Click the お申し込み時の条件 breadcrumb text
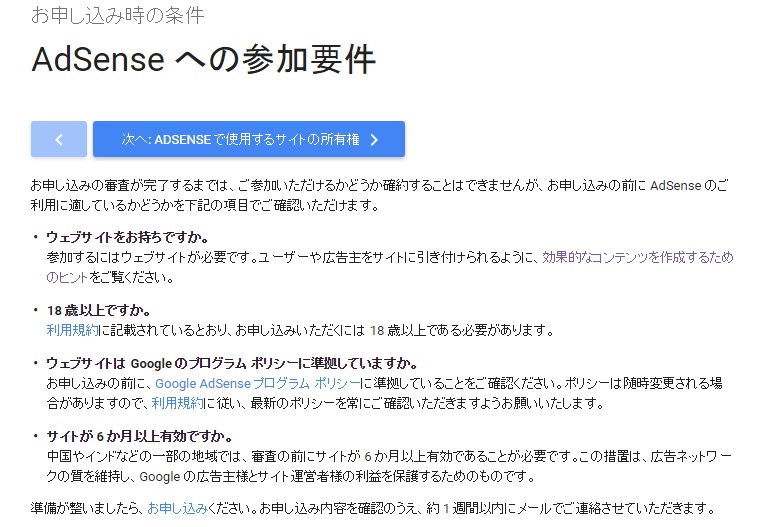Screen dimensions: 765x527 pos(118,16)
